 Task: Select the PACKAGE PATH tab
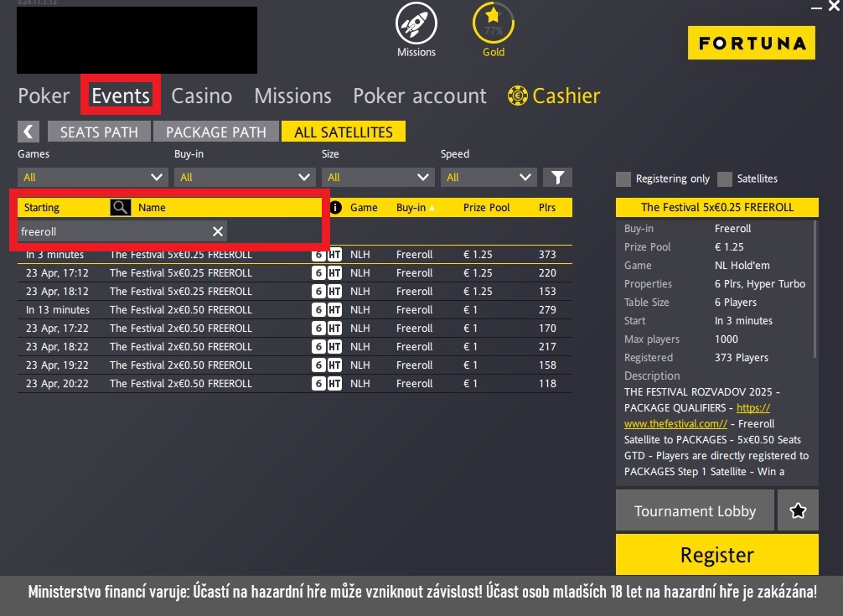[x=215, y=131]
